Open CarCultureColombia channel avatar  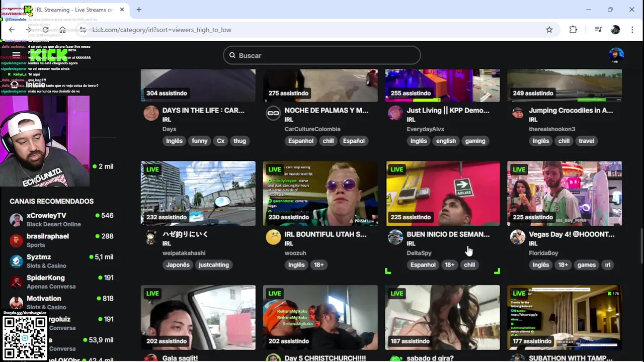click(x=273, y=113)
